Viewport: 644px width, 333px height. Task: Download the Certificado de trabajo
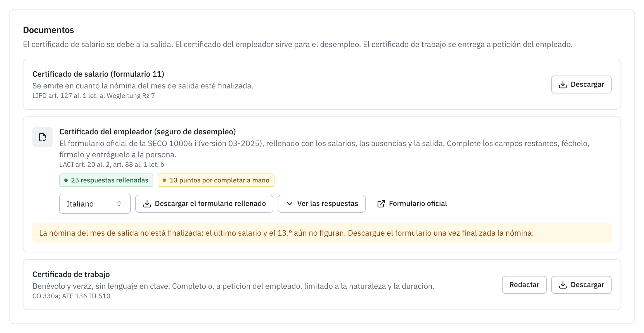tap(581, 285)
